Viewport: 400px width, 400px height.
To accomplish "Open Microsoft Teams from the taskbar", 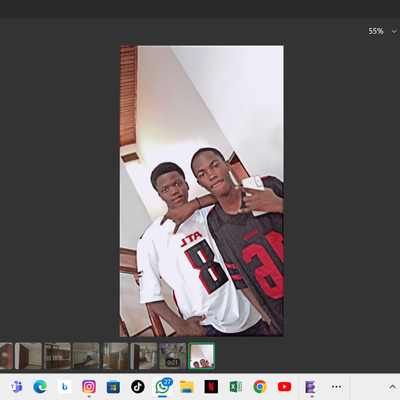I will coord(16,387).
